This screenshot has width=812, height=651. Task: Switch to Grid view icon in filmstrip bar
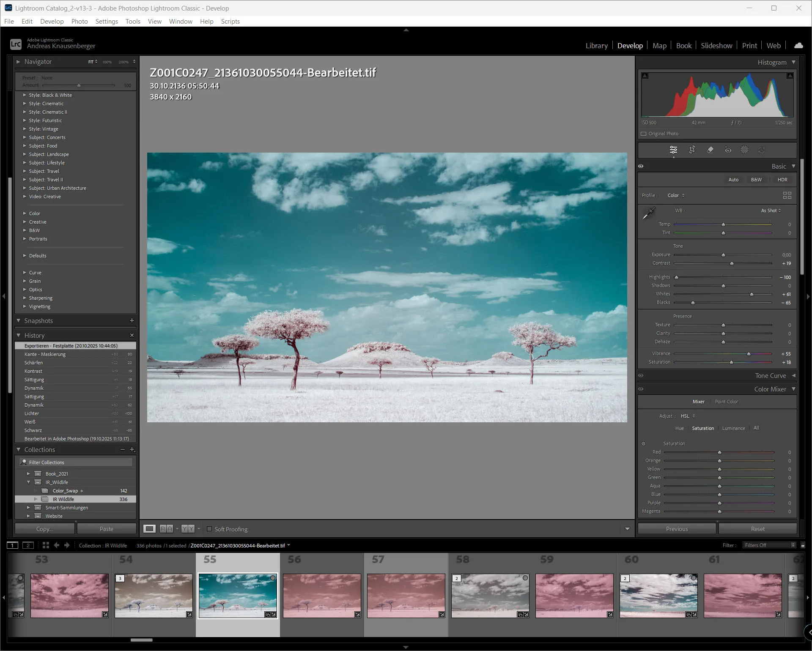pyautogui.click(x=46, y=545)
